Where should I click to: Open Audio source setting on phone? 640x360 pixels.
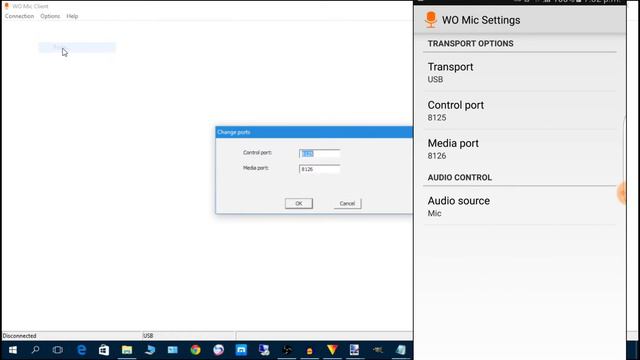[519, 206]
